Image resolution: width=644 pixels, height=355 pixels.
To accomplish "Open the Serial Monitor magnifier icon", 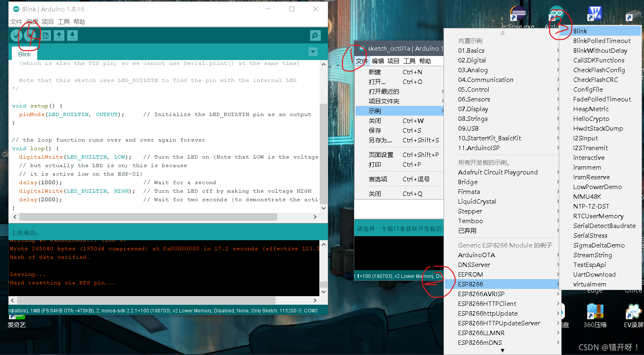I will (315, 36).
